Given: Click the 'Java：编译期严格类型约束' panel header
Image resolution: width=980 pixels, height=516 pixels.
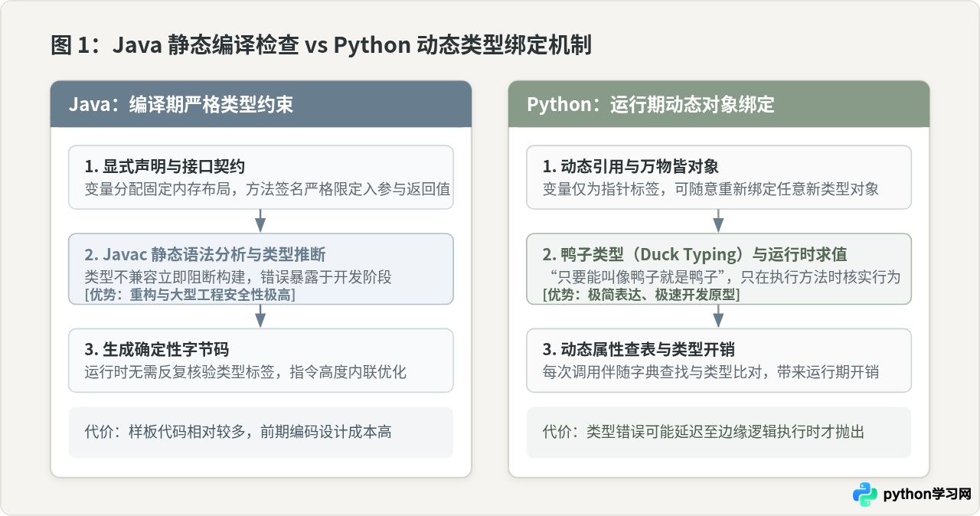Looking at the screenshot, I should coord(261,104).
